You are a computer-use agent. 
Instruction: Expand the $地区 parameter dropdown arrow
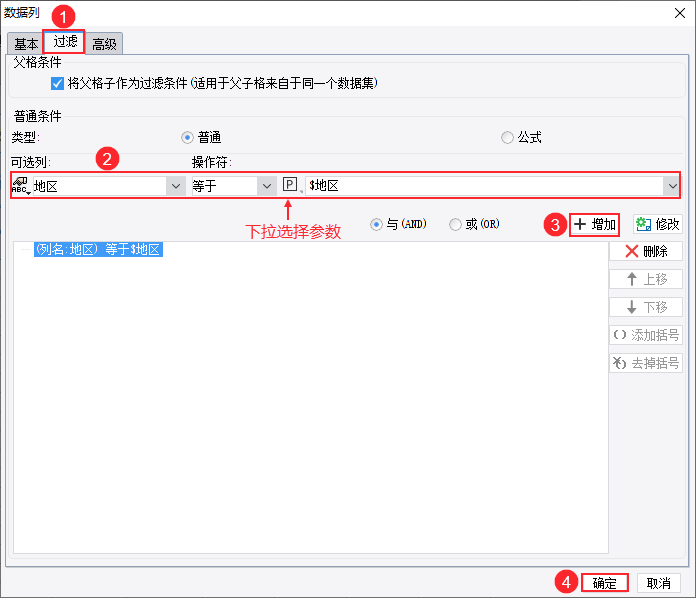(x=672, y=186)
